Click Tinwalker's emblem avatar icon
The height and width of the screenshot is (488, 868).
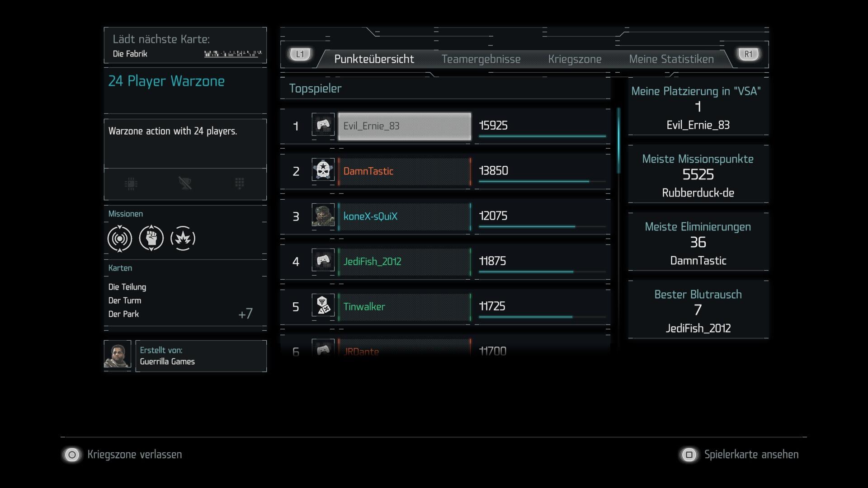pyautogui.click(x=323, y=305)
